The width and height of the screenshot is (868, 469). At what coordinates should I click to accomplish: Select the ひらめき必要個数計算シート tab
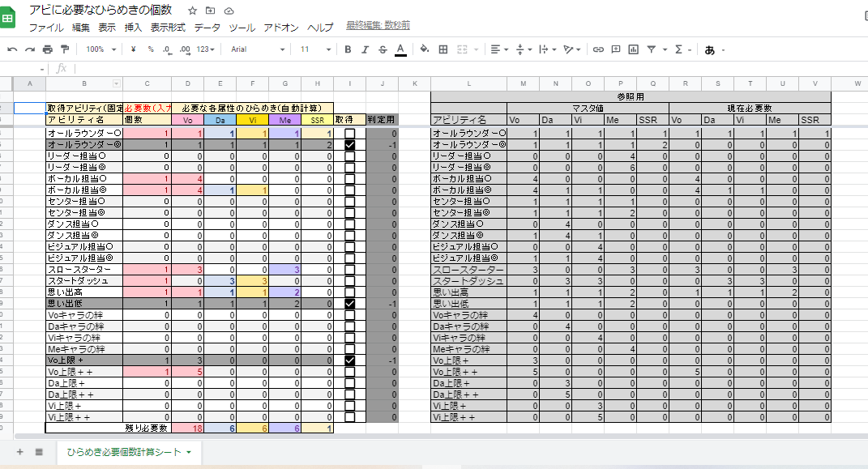click(129, 452)
